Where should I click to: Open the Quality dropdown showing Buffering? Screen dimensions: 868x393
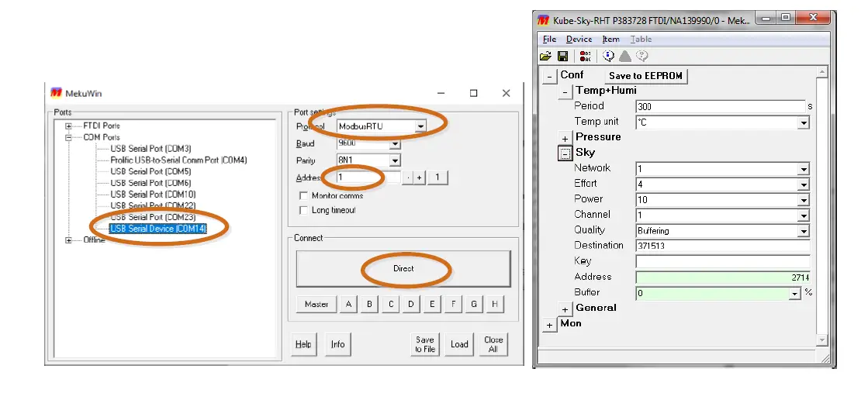804,231
